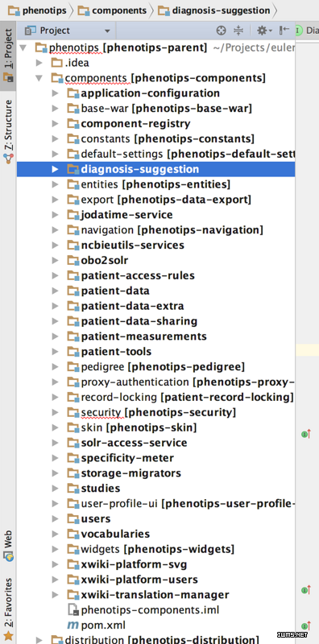Click the diagnosis-suggestion folder icon
This screenshot has width=319, height=644.
coord(73,169)
